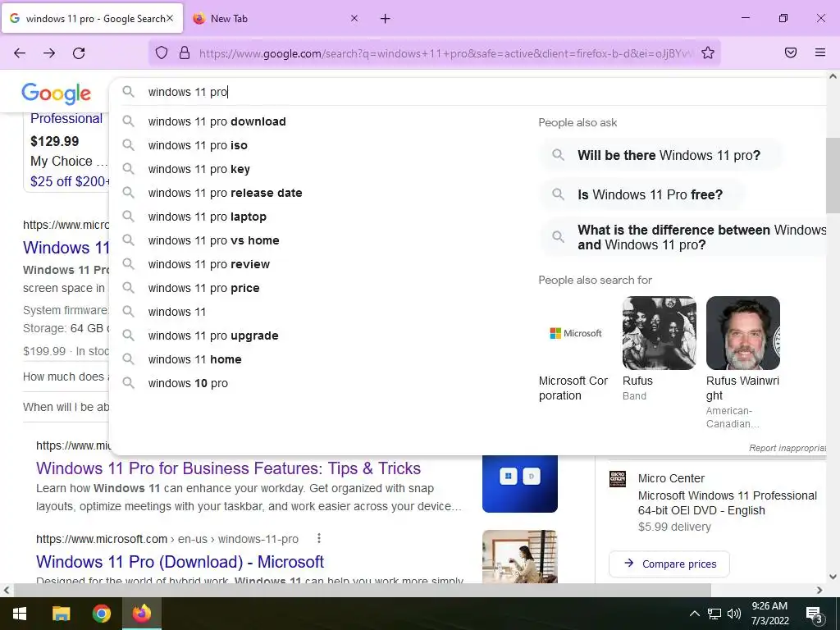Select suggestion 'windows 11 home'
840x630 pixels.
[x=195, y=359]
